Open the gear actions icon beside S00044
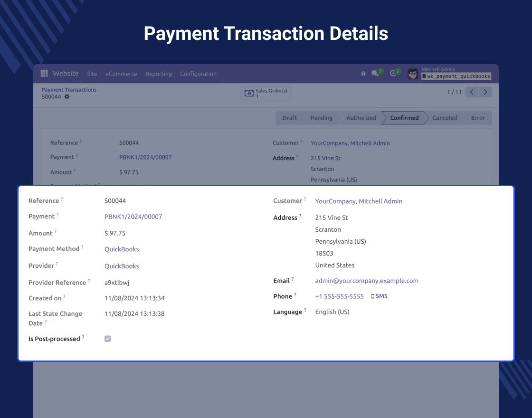 (x=67, y=97)
